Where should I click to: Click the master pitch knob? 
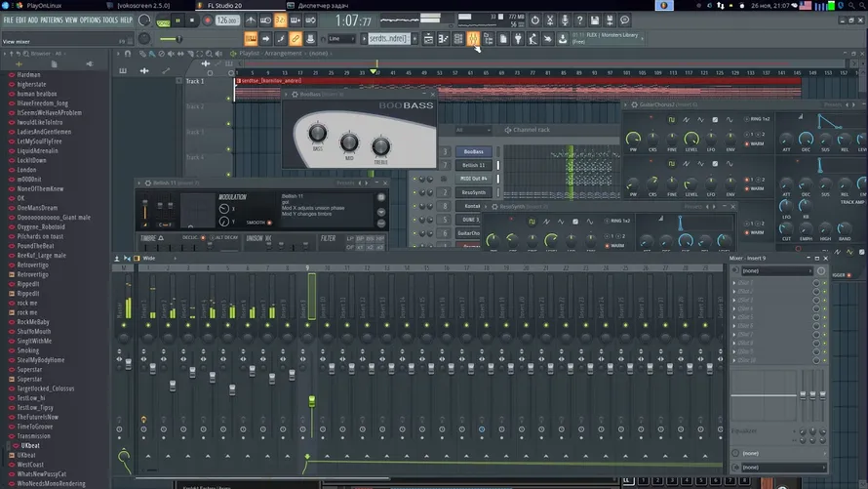click(144, 38)
